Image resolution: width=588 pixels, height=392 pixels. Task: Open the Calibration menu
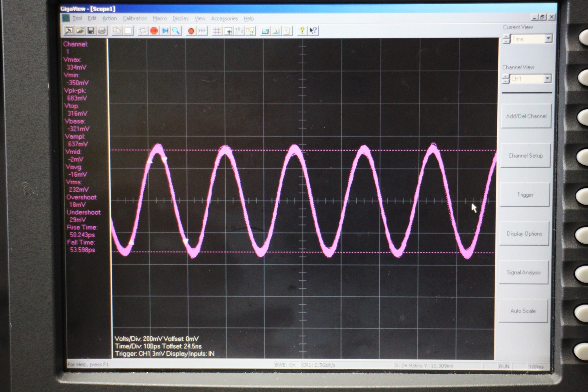[135, 18]
